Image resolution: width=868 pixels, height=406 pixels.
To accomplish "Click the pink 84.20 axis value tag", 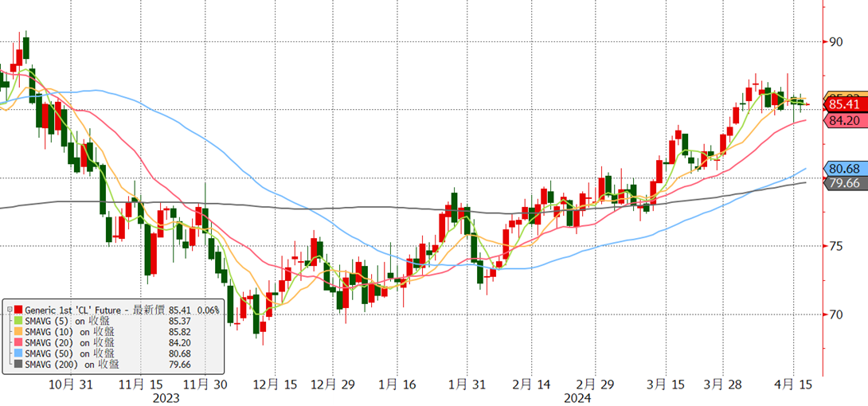I will click(x=845, y=120).
